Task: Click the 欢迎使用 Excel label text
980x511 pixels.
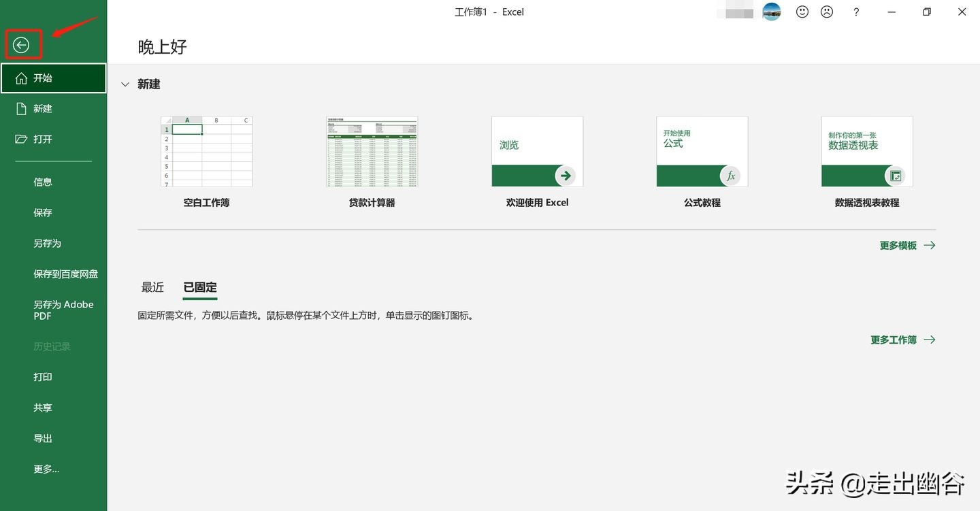Action: (x=537, y=202)
